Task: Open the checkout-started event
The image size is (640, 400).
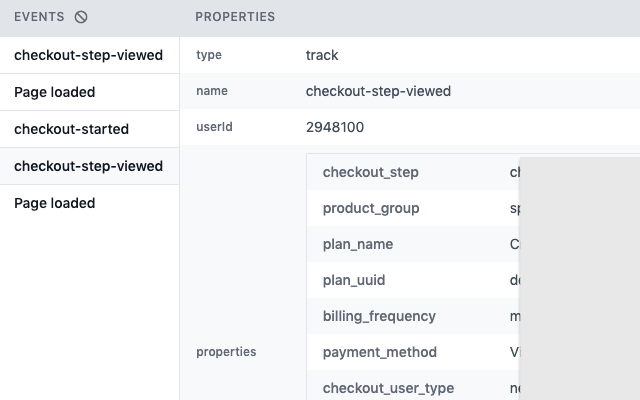Action: tap(89, 129)
